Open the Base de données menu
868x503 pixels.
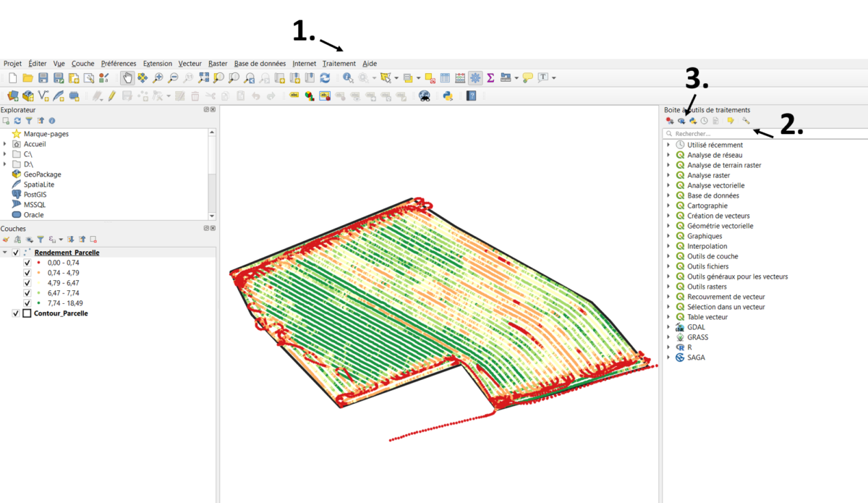tap(260, 64)
